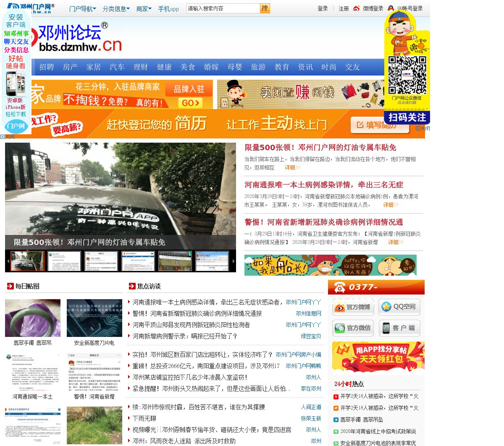This screenshot has height=446, width=504.
Task: Click the orange search button
Action: tap(265, 8)
